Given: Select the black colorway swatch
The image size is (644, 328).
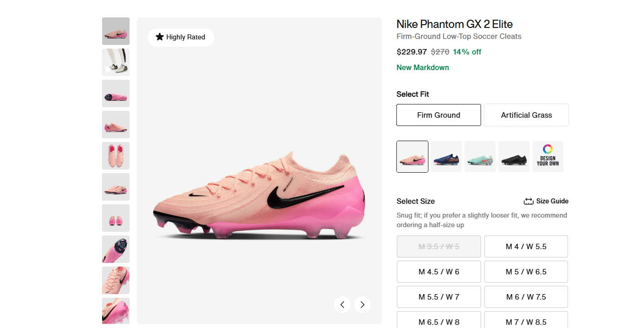Looking at the screenshot, I should (514, 156).
